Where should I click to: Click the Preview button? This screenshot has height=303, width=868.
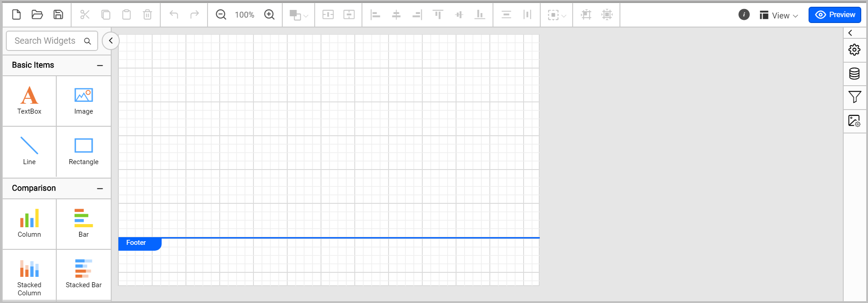click(x=835, y=15)
